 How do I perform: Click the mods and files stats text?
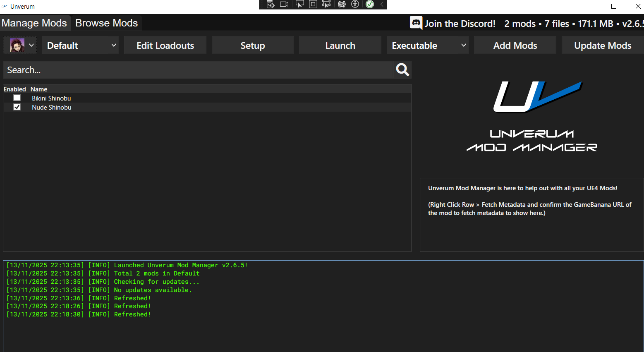(x=574, y=24)
